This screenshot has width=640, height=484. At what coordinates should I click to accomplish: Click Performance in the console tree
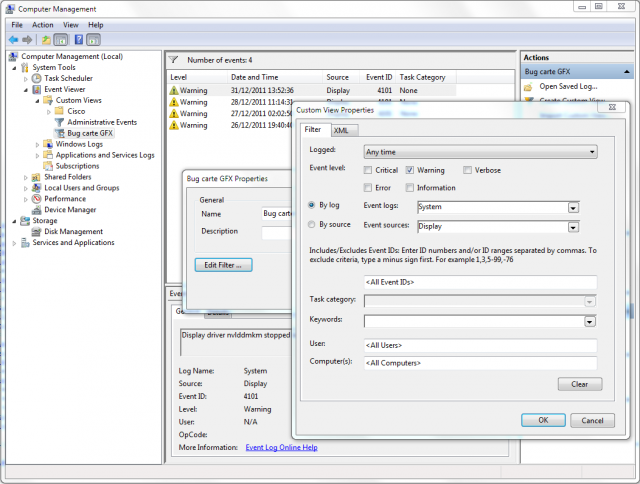(64, 199)
